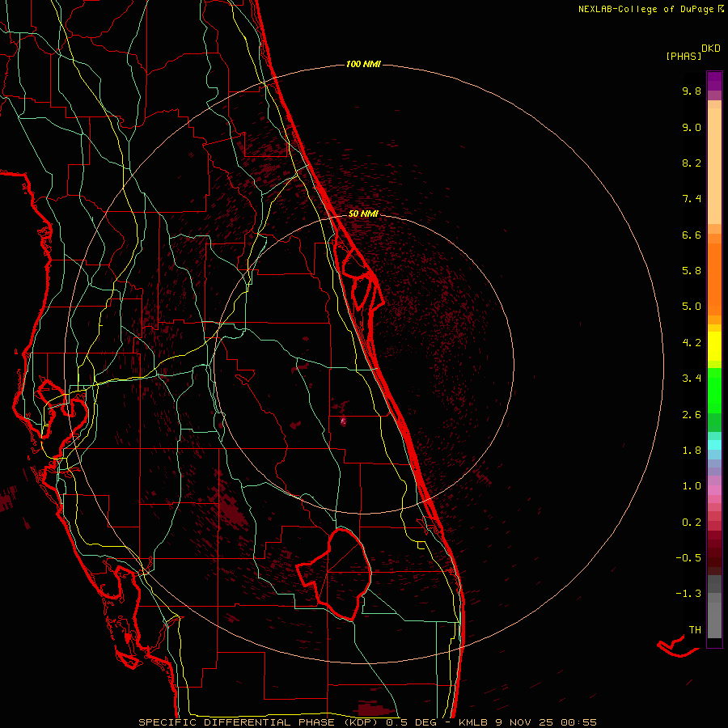Click the 100 NMI range ring label

coord(362,64)
